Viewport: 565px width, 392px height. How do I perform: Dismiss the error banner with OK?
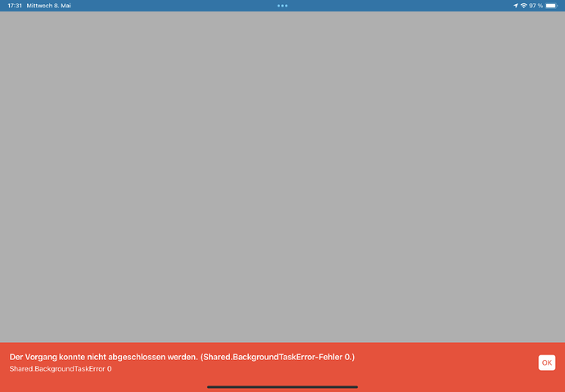(x=547, y=363)
